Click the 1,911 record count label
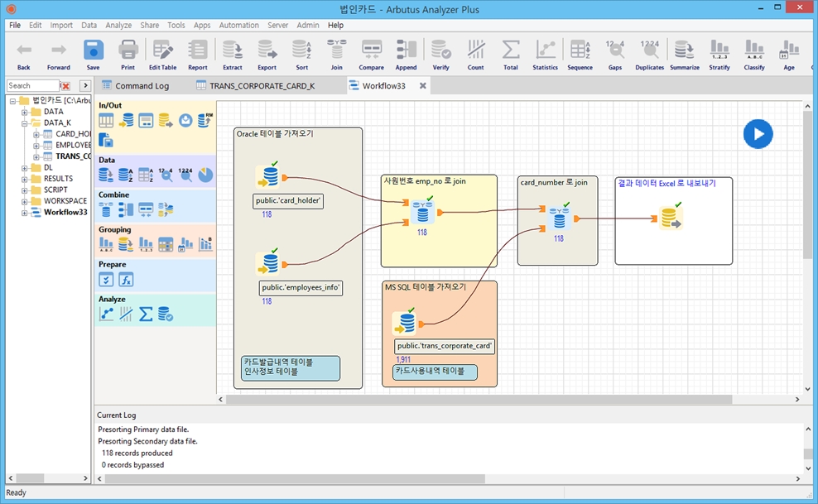This screenshot has height=504, width=818. [x=403, y=360]
